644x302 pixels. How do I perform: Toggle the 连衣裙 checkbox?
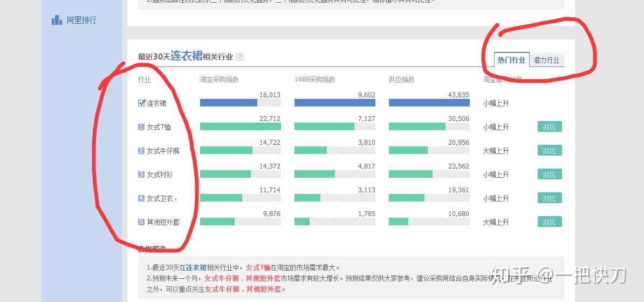click(x=142, y=103)
